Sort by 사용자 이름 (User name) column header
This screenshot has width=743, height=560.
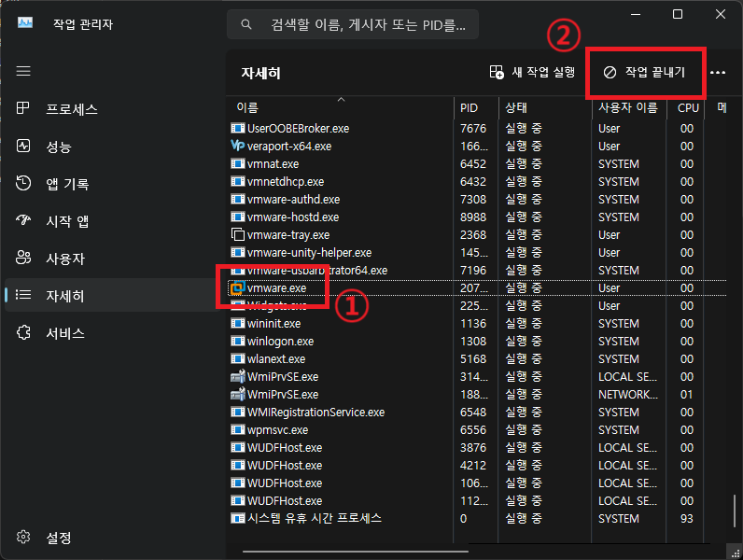pos(629,107)
